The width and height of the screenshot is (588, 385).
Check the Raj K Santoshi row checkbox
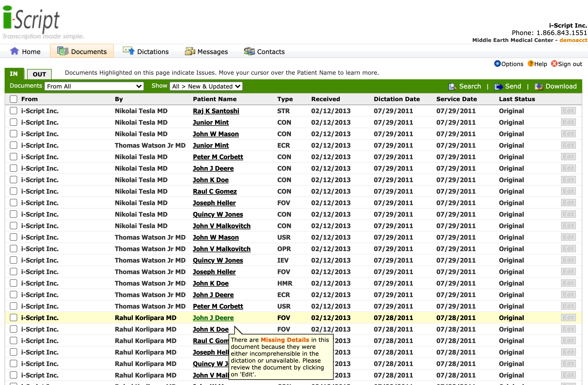[x=13, y=111]
